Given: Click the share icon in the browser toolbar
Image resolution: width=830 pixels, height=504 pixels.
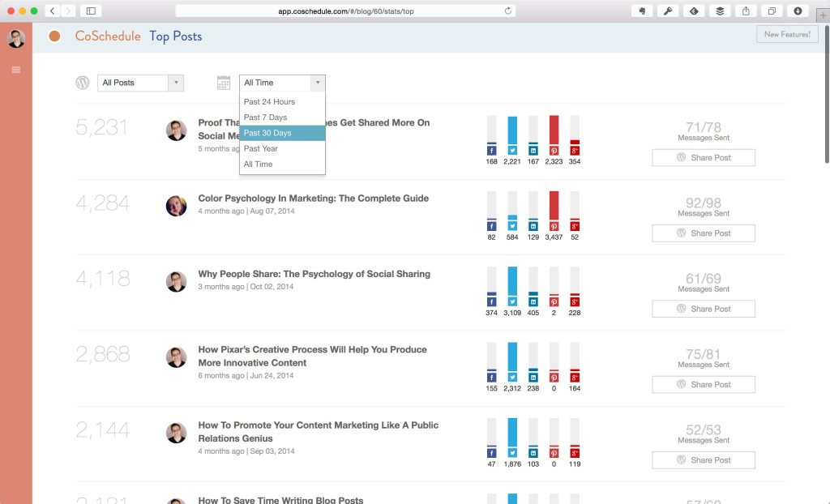Looking at the screenshot, I should click(745, 11).
